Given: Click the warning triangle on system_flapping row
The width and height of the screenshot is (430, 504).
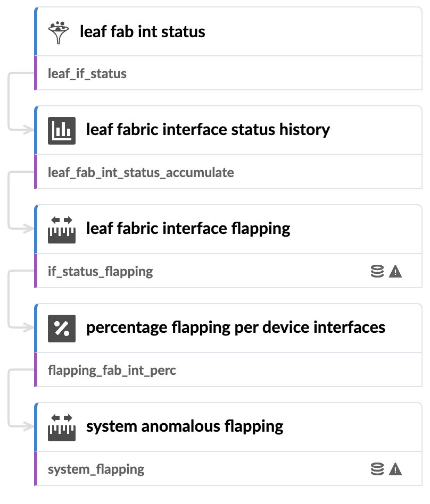Looking at the screenshot, I should [x=395, y=469].
